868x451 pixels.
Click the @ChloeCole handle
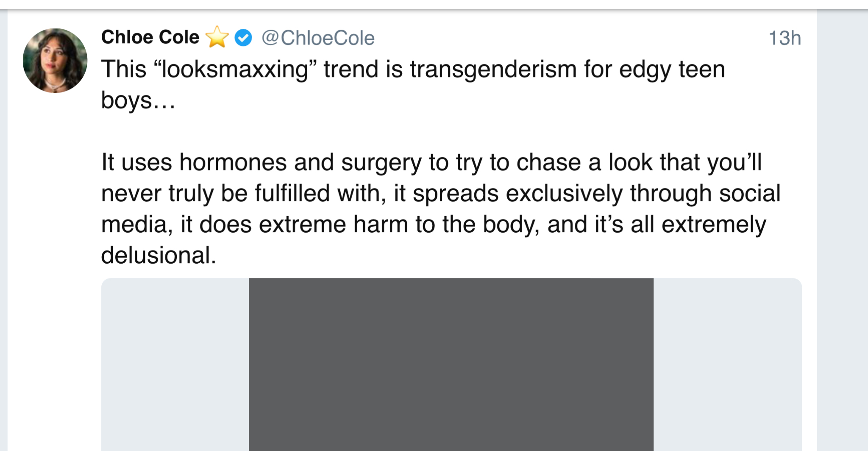(318, 38)
